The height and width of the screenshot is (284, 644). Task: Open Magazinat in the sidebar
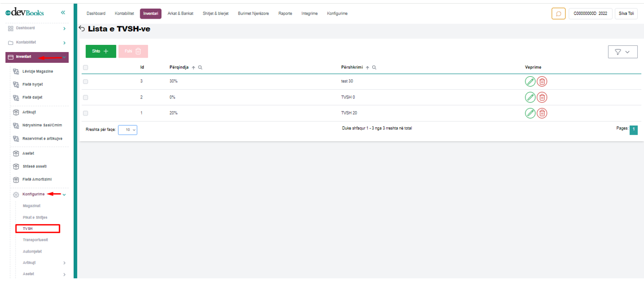[x=31, y=206]
